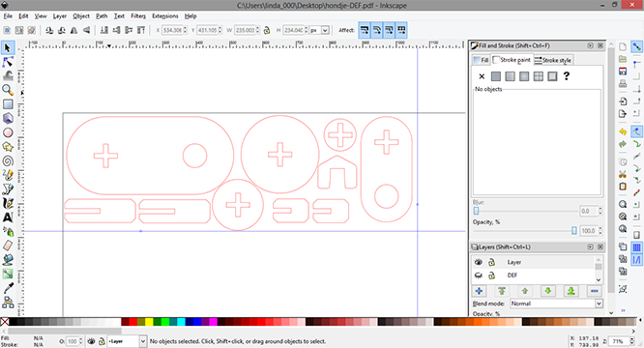Toggle Affect scale stroke width button
The height and width of the screenshot is (348, 644).
click(x=365, y=30)
